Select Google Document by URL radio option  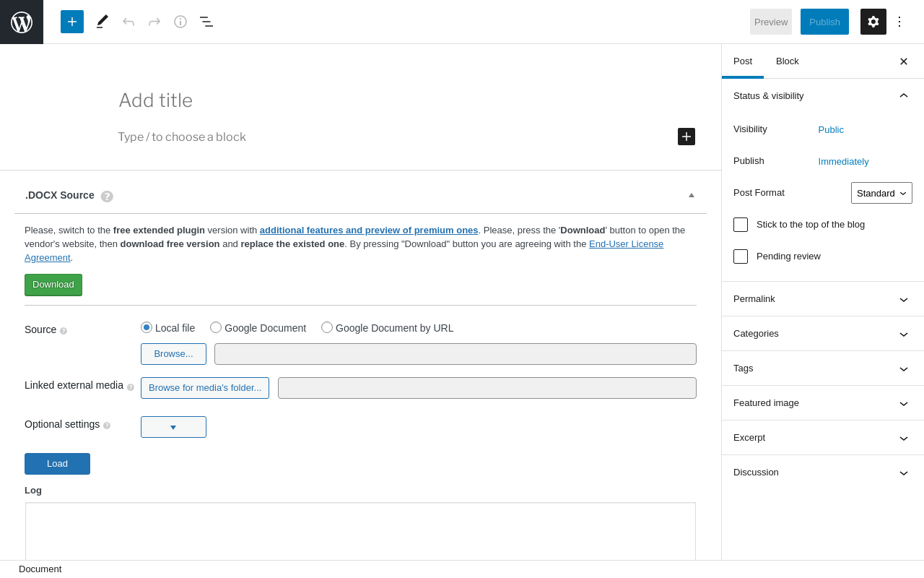click(x=327, y=327)
